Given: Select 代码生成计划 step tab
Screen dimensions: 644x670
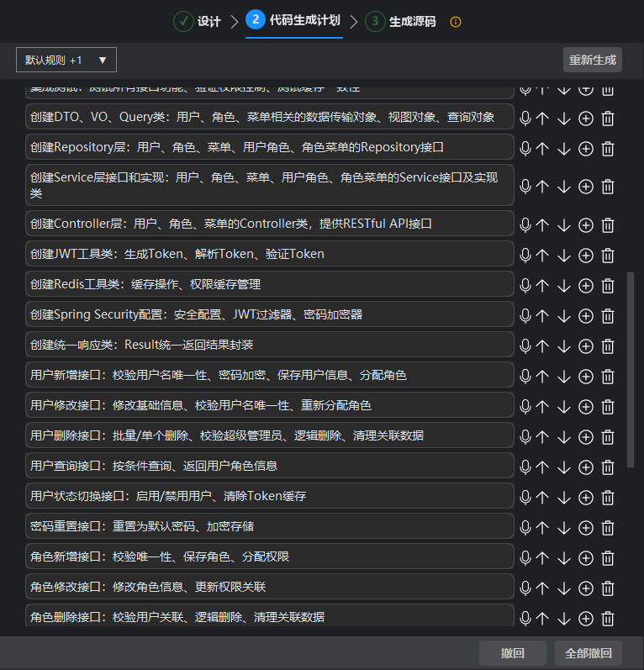Looking at the screenshot, I should click(294, 20).
